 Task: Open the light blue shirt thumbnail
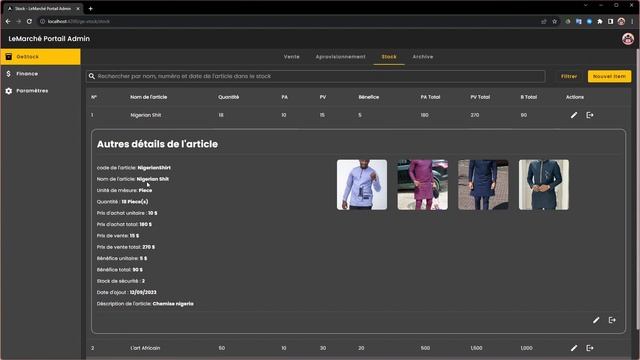pos(362,184)
